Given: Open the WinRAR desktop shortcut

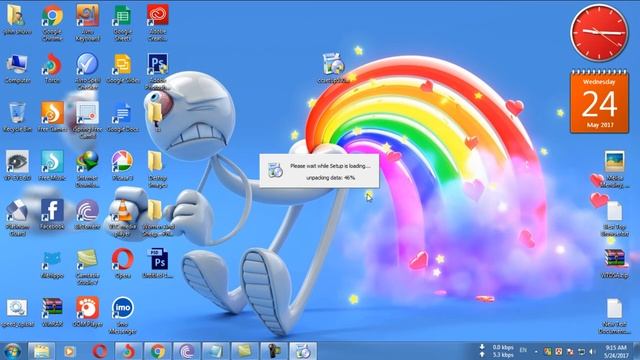Looking at the screenshot, I should pyautogui.click(x=52, y=312).
